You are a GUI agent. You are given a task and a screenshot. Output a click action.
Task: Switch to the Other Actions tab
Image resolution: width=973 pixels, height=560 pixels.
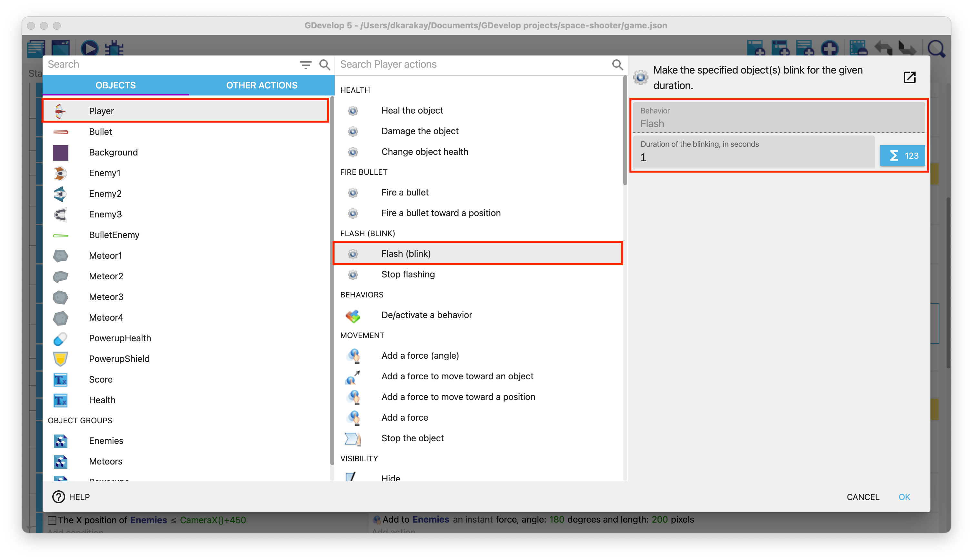(262, 85)
